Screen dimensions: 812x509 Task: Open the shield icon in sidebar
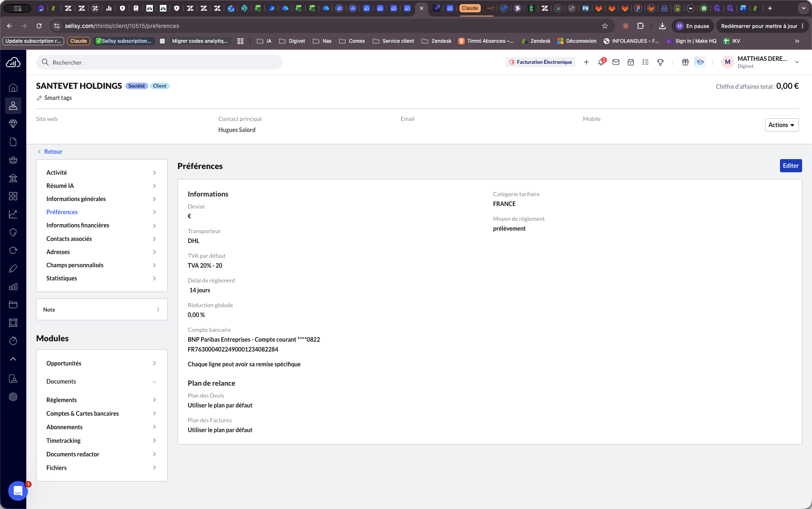pos(13,232)
